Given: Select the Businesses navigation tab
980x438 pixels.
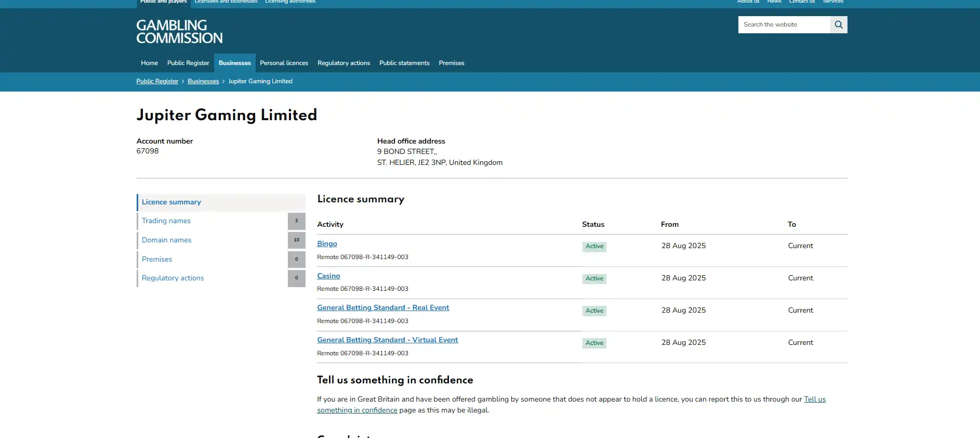Looking at the screenshot, I should (235, 63).
